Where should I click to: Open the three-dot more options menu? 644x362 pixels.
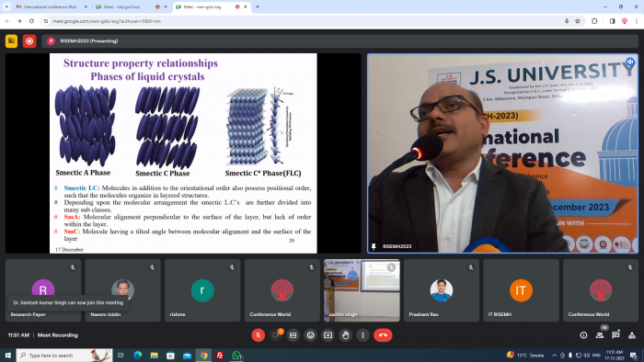(x=362, y=335)
